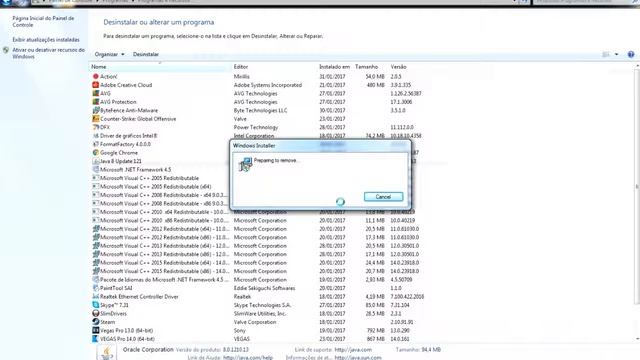Sort by the Versão column header
Screen dimensions: 640x360
coord(398,67)
